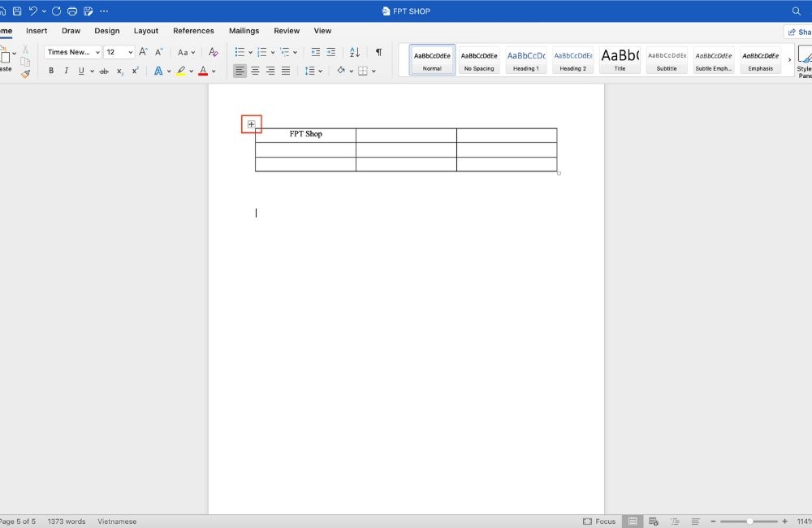Select Justify alignment
812x528 pixels.
[x=286, y=71]
